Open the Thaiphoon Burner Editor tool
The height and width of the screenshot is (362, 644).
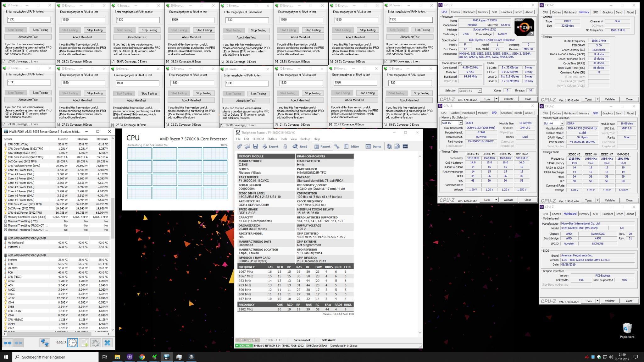click(x=351, y=146)
